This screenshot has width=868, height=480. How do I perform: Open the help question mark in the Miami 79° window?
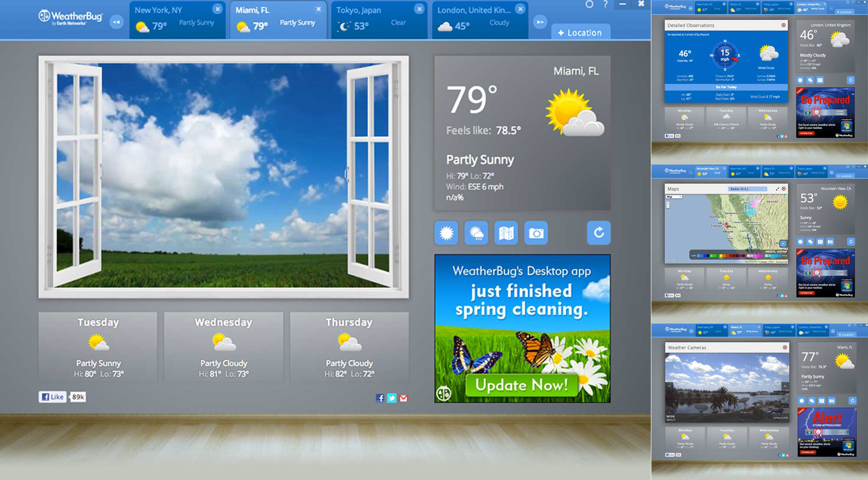tap(605, 4)
